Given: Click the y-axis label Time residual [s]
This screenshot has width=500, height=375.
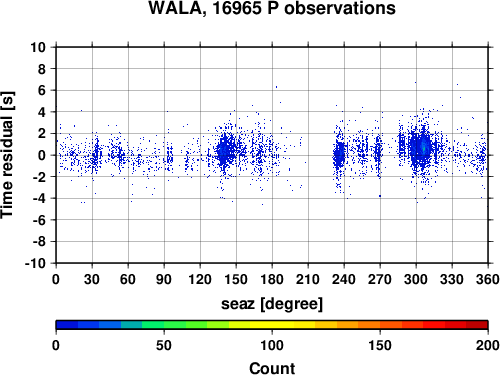Looking at the screenshot, I should tap(7, 155).
